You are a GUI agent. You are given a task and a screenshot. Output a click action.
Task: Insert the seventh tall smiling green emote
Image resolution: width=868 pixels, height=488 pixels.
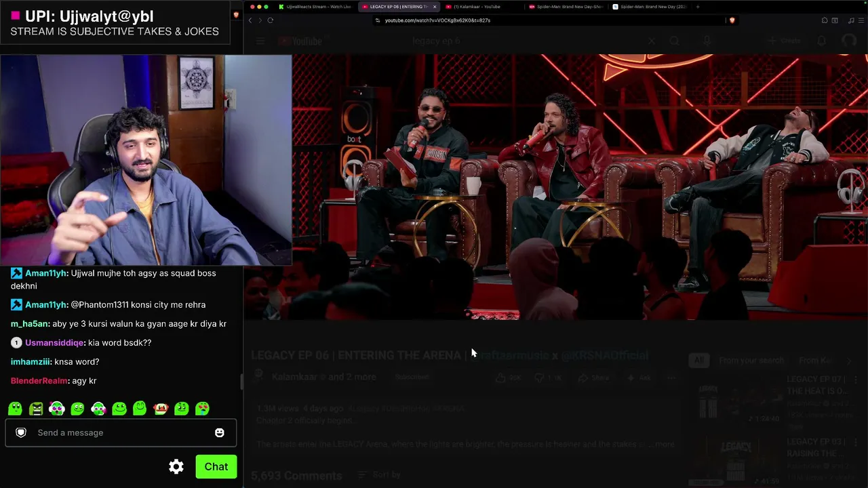(x=140, y=408)
